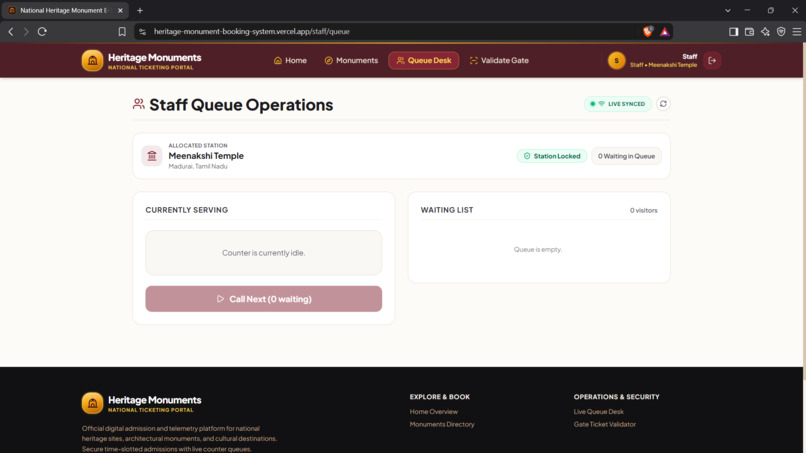Open a new browser tab with plus
The width and height of the screenshot is (806, 453).
[x=140, y=10]
